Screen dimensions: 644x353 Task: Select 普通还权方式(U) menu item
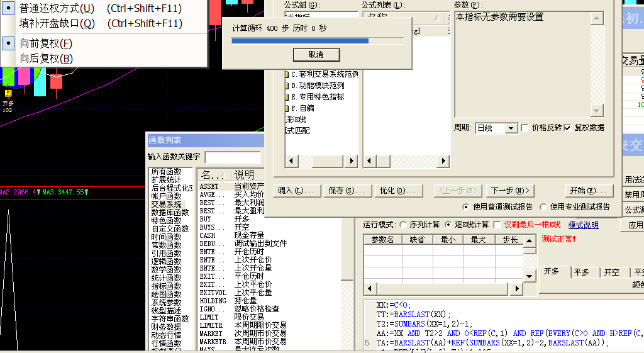(104, 8)
